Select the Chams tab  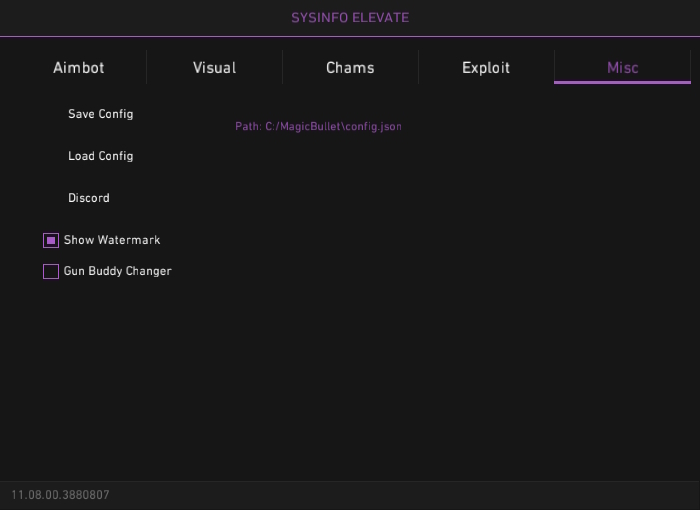pos(350,68)
